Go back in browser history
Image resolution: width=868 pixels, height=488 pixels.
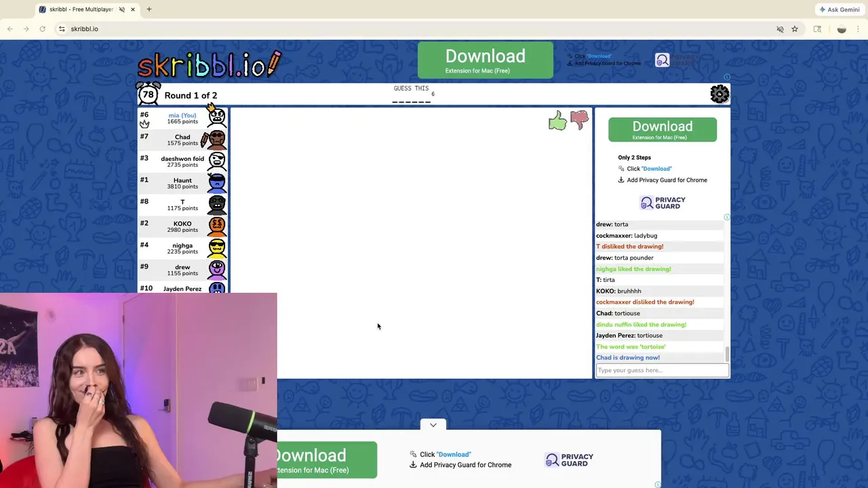pos(10,29)
